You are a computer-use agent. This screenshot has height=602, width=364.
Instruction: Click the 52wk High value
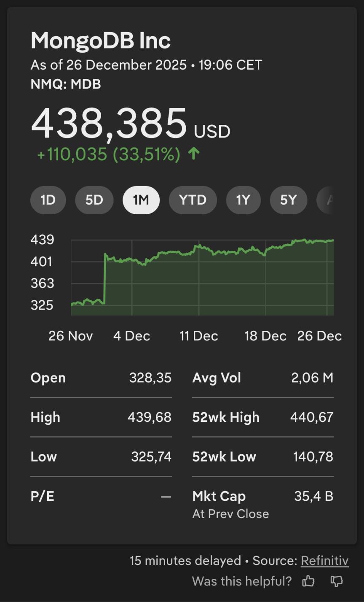[311, 417]
